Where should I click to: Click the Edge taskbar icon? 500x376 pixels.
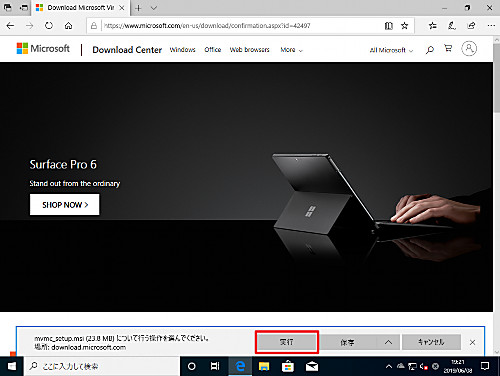click(240, 366)
